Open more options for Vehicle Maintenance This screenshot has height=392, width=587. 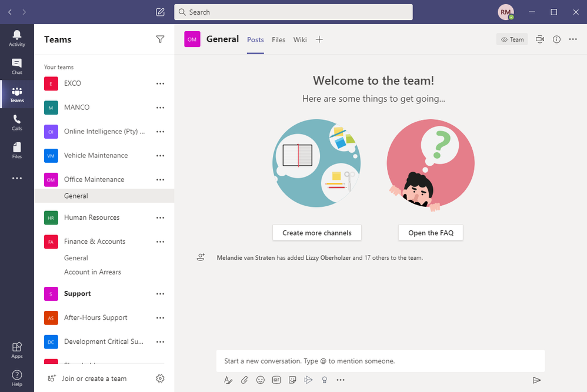click(160, 156)
